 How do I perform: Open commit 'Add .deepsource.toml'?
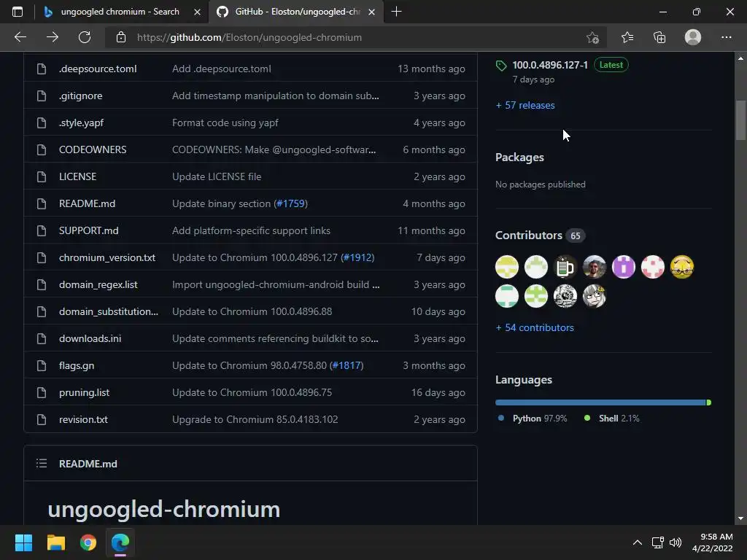pyautogui.click(x=222, y=69)
